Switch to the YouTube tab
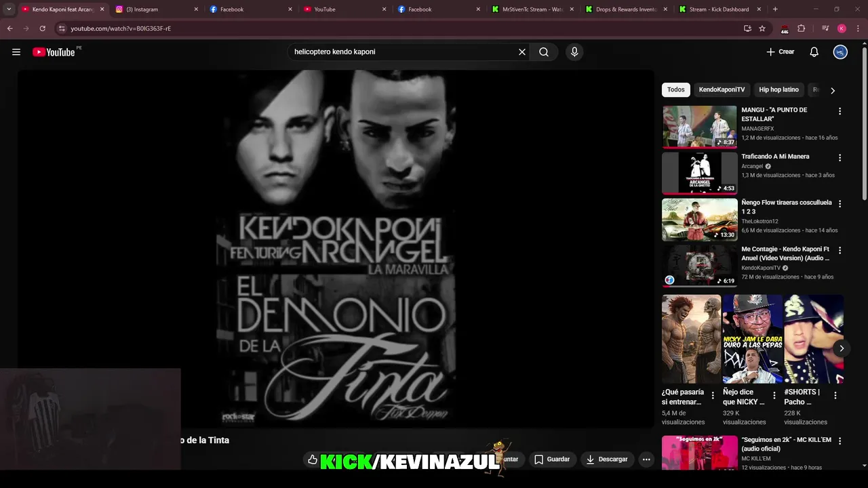Viewport: 868px width, 488px height. [x=344, y=9]
